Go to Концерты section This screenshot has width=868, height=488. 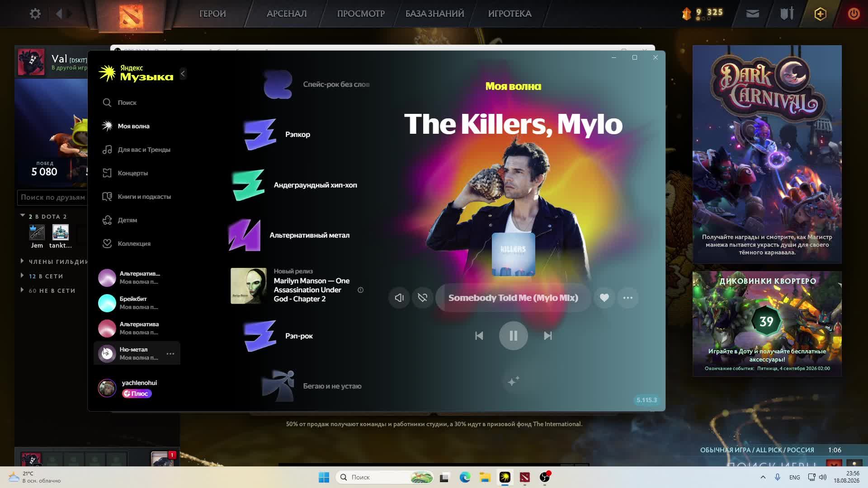(x=125, y=173)
